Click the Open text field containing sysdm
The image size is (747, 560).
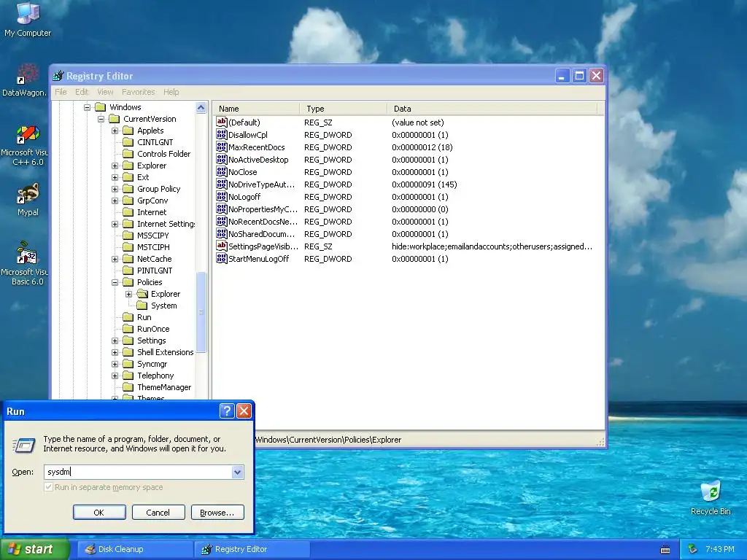(x=138, y=472)
